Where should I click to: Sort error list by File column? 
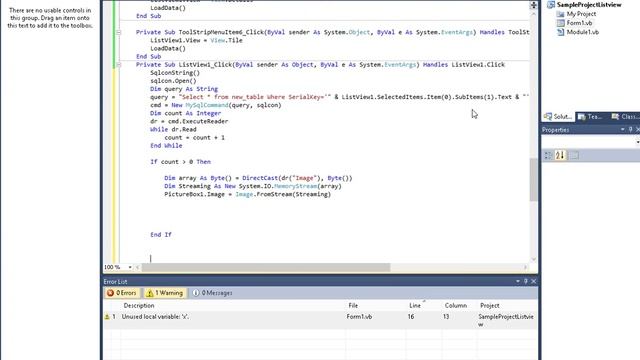[353, 305]
